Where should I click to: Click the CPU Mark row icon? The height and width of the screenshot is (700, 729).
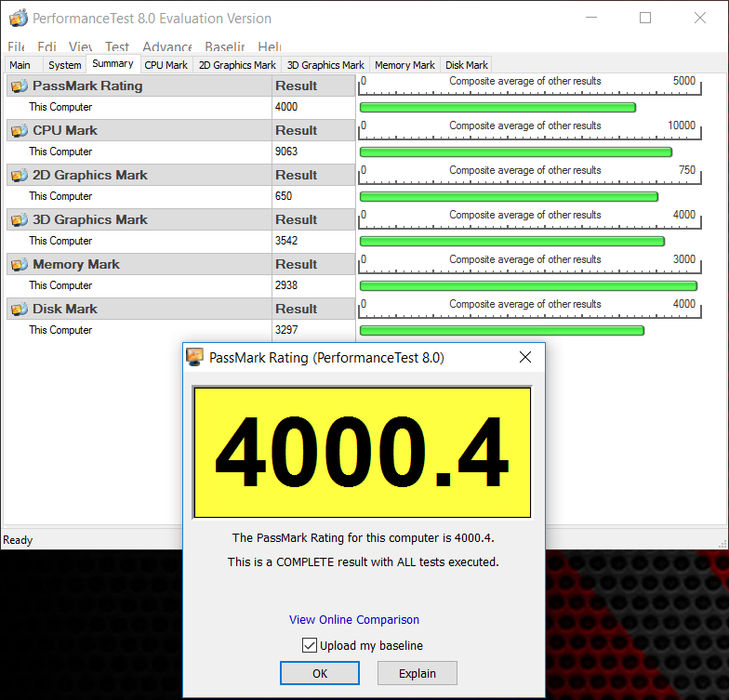(19, 130)
